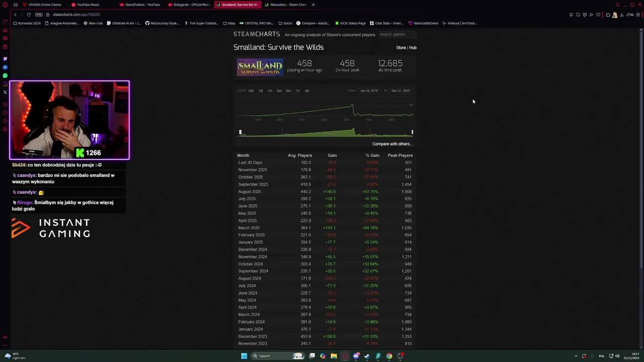
Task: Click the August 2025 row label
Action: (250, 192)
